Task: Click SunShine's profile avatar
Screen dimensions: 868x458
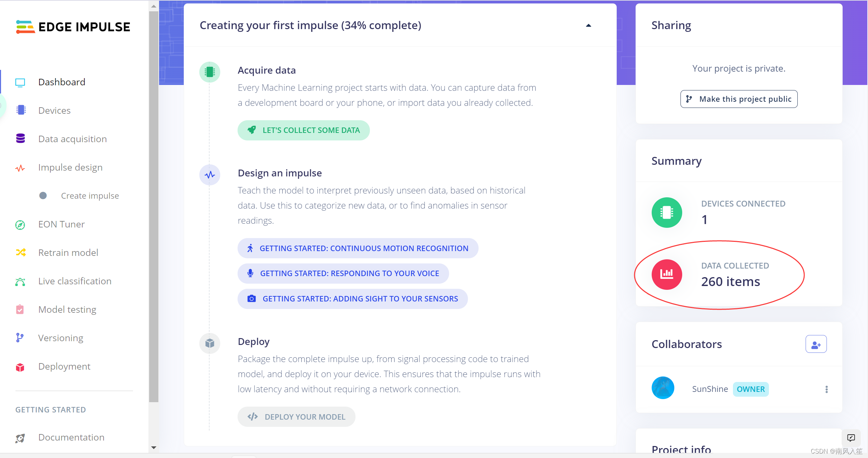Action: [663, 388]
